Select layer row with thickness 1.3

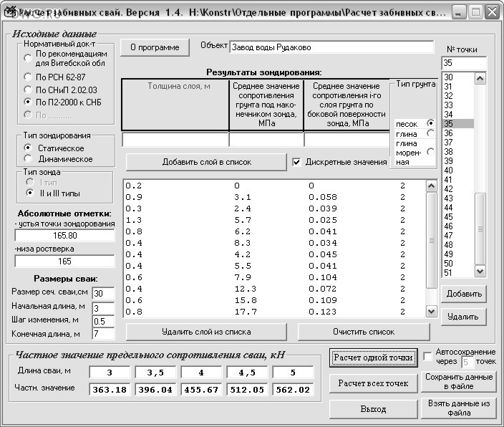pos(274,220)
